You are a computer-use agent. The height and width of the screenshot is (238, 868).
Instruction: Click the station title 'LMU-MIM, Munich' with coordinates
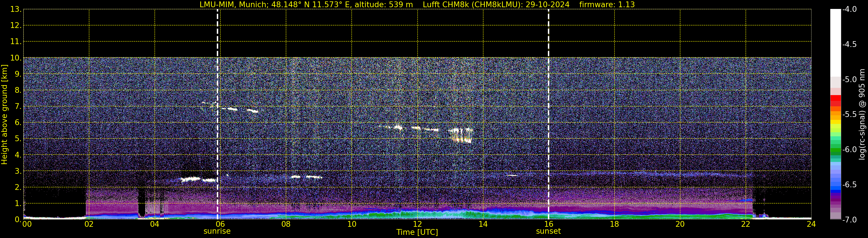point(306,5)
